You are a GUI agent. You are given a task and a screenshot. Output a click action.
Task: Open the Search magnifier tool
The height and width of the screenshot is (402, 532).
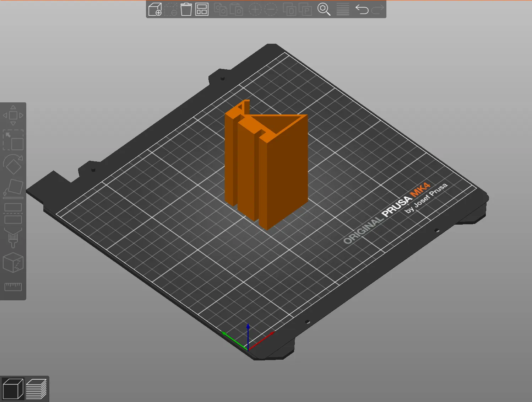click(x=324, y=9)
